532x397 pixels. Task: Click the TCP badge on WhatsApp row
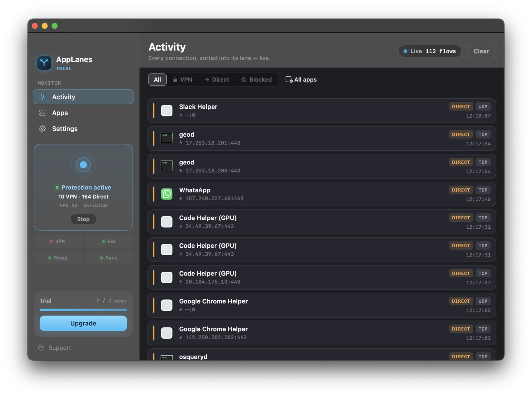pos(483,190)
